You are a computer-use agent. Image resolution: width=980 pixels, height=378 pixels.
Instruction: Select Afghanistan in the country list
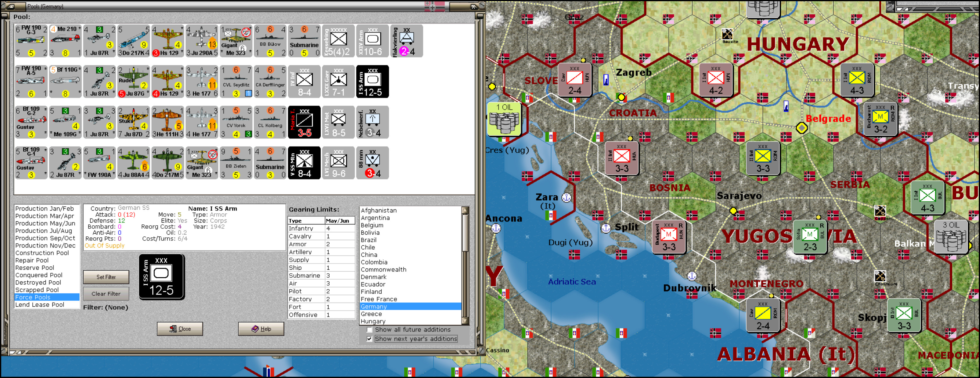point(411,211)
